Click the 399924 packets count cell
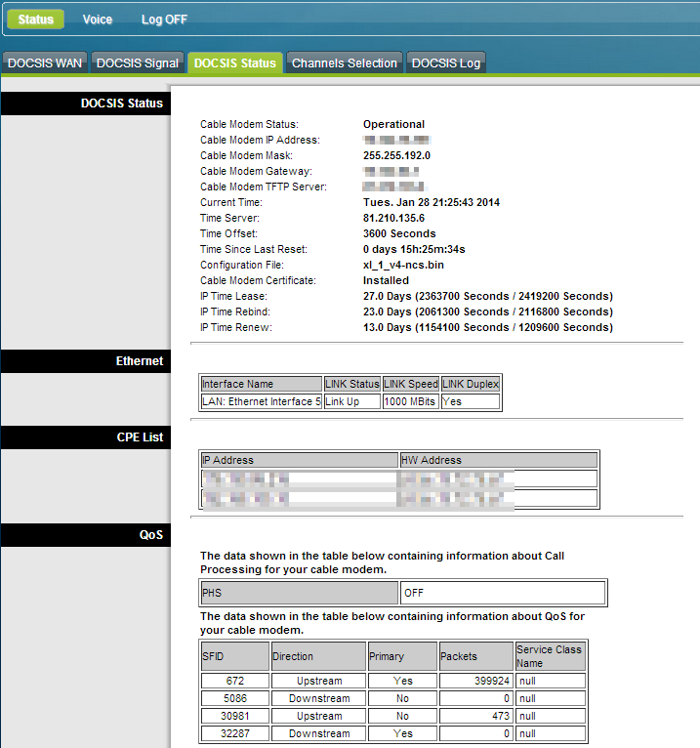This screenshot has width=700, height=748. click(475, 681)
